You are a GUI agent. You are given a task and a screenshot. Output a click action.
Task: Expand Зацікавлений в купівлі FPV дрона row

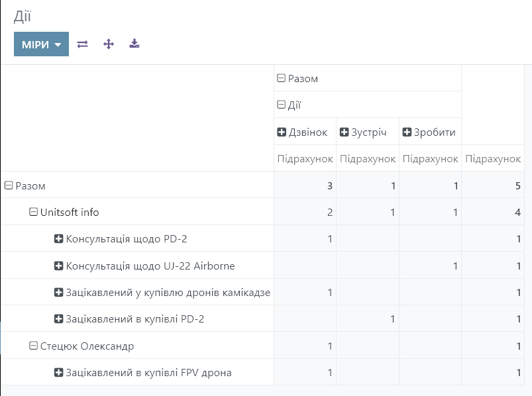coord(142,373)
